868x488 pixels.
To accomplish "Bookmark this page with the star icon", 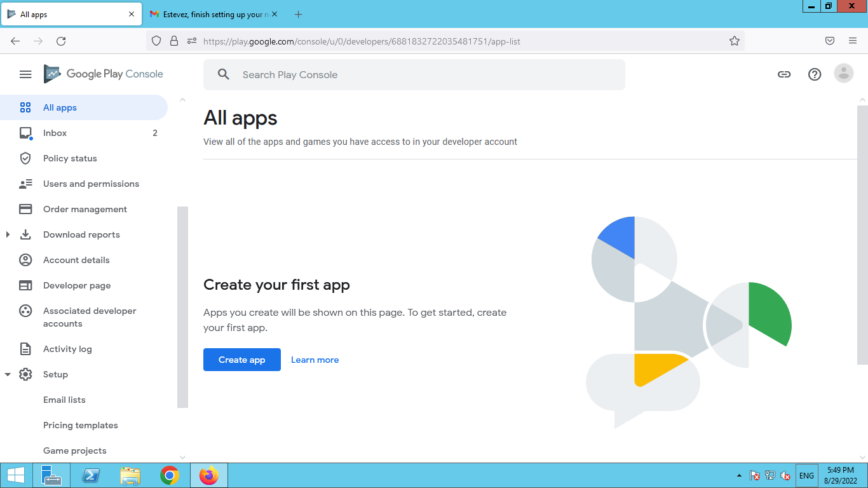I will (735, 41).
